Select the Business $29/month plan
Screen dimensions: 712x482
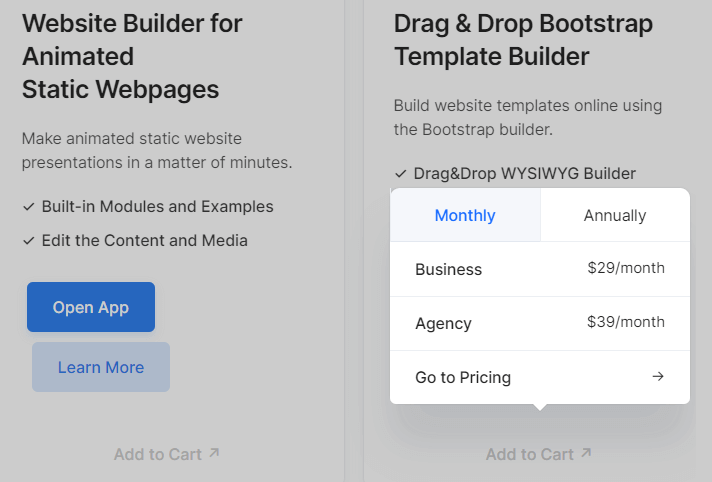coord(540,269)
